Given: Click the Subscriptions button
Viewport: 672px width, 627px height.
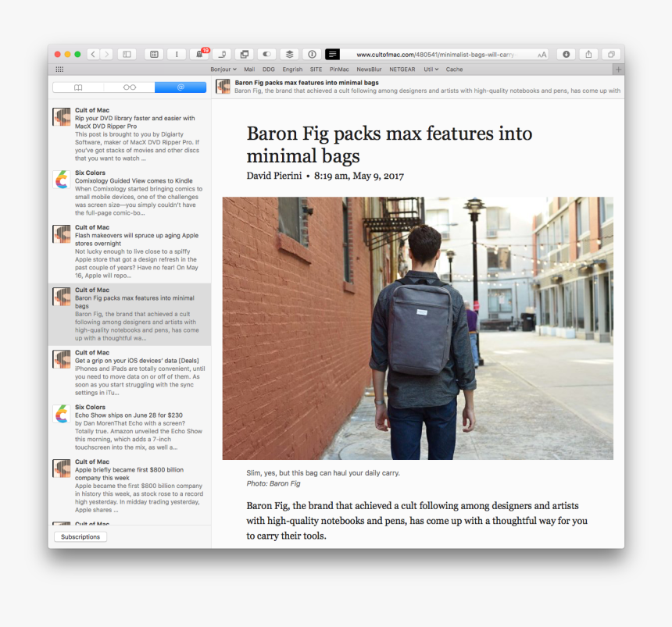Looking at the screenshot, I should coord(80,536).
